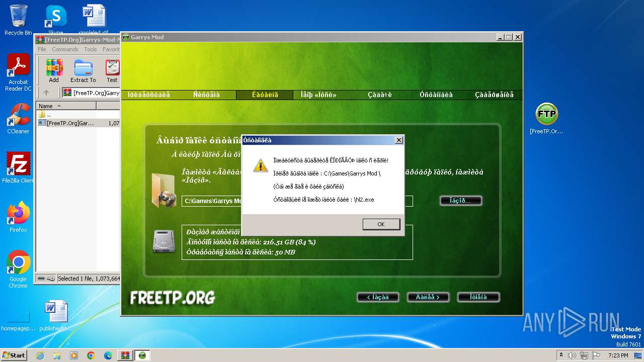Open Recycle Bin on the desktop
Viewport: 644px width, 362px height.
(x=18, y=20)
